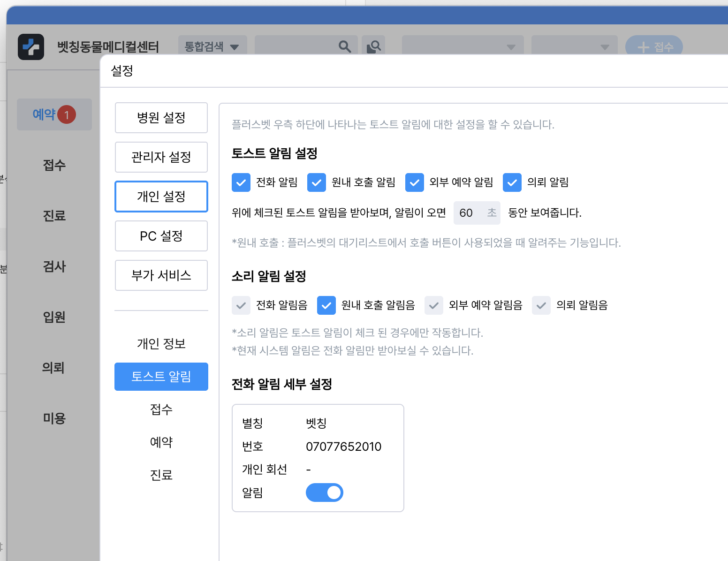Open the 병원 설정 tab
The image size is (728, 561).
click(x=161, y=118)
